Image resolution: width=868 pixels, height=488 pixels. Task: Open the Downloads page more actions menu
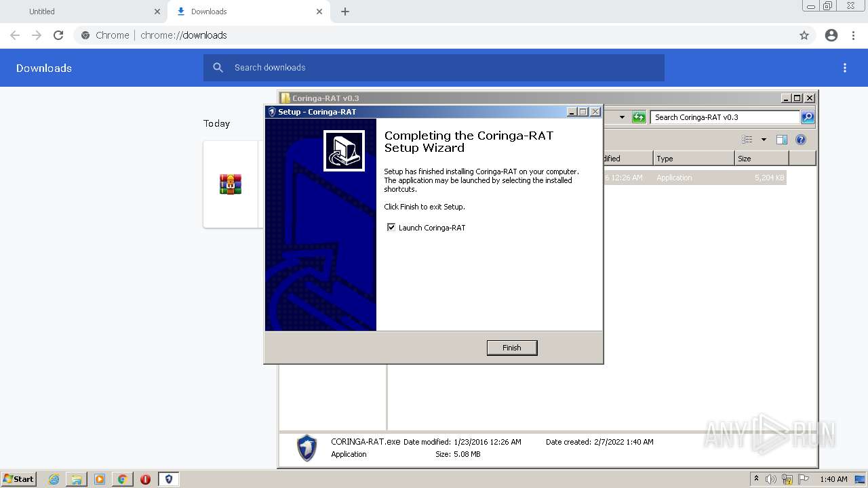[845, 68]
